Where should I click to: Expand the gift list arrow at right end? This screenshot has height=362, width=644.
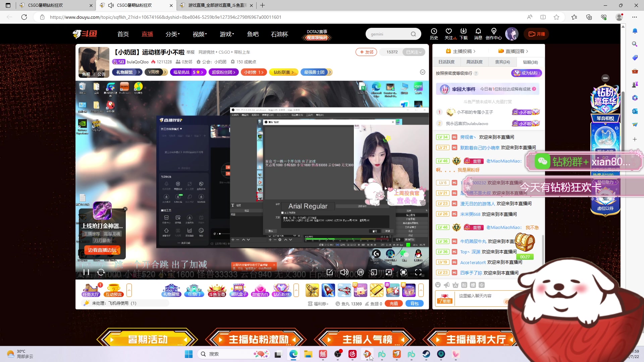click(x=421, y=290)
